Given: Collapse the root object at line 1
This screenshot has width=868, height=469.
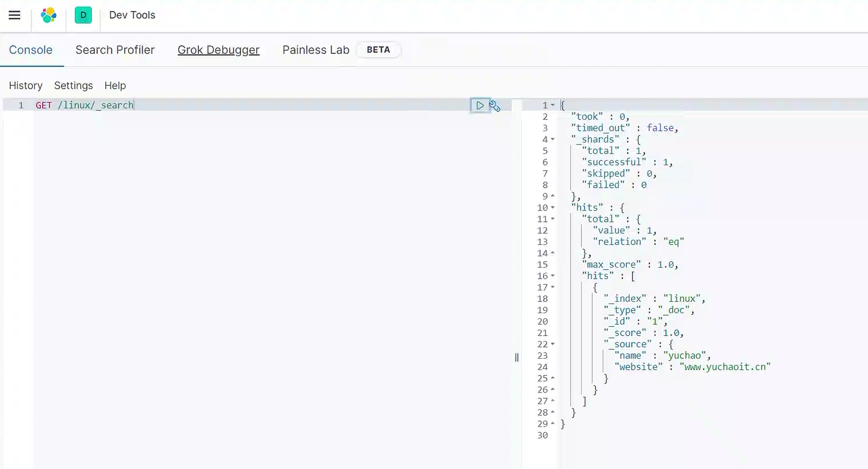Looking at the screenshot, I should [553, 105].
